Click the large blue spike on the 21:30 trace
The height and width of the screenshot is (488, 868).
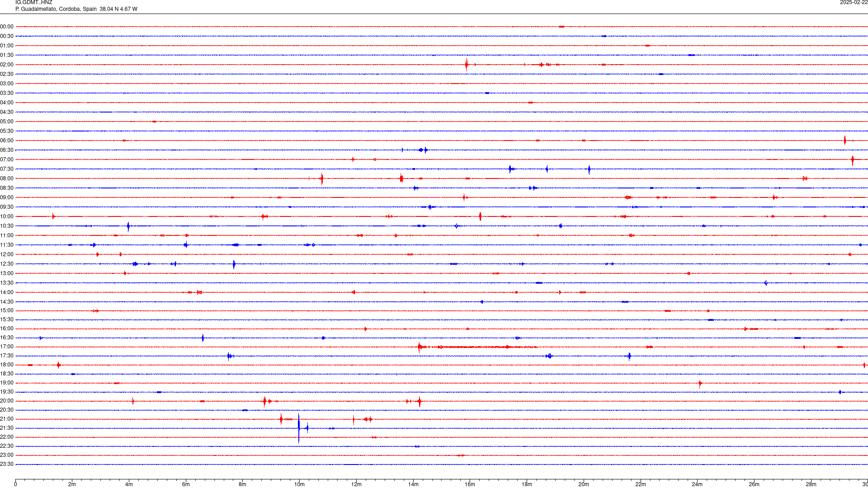(x=299, y=428)
